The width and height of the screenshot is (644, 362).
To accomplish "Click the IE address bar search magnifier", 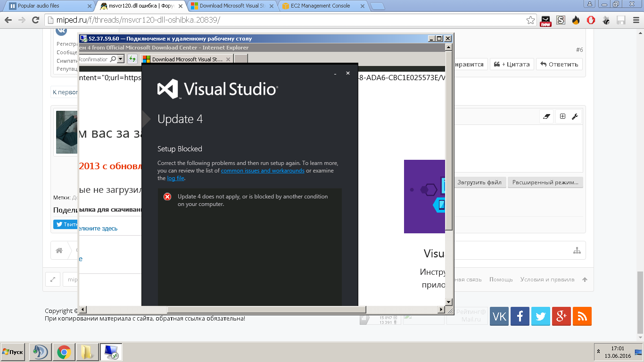I will (113, 59).
